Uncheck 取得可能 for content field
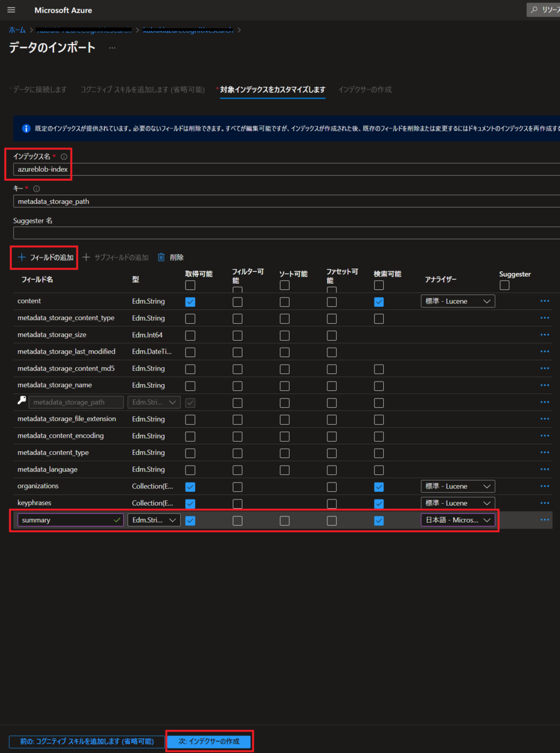 tap(190, 301)
